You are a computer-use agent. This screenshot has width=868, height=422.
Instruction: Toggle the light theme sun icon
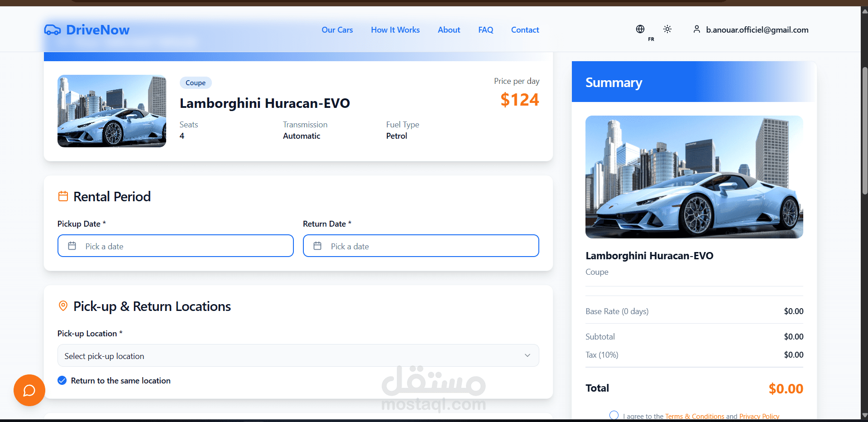[667, 29]
